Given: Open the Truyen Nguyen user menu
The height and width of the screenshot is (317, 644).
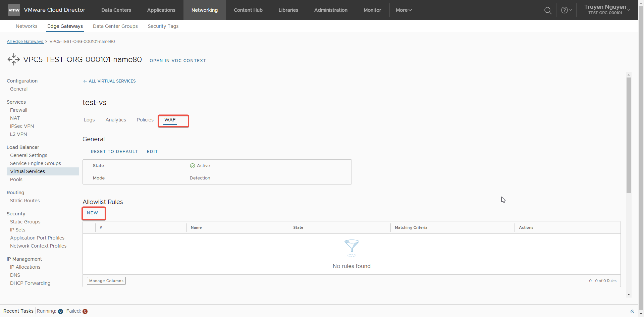Looking at the screenshot, I should pos(607,10).
